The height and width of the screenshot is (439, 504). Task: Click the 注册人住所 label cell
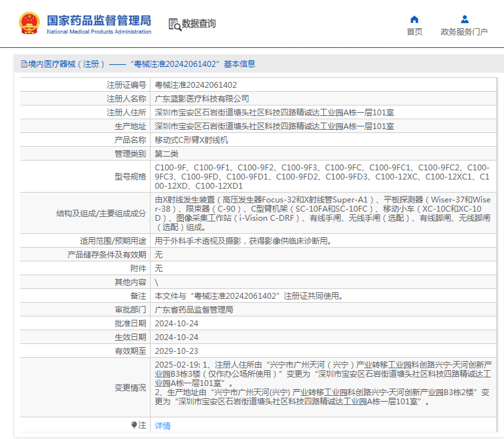[85, 113]
